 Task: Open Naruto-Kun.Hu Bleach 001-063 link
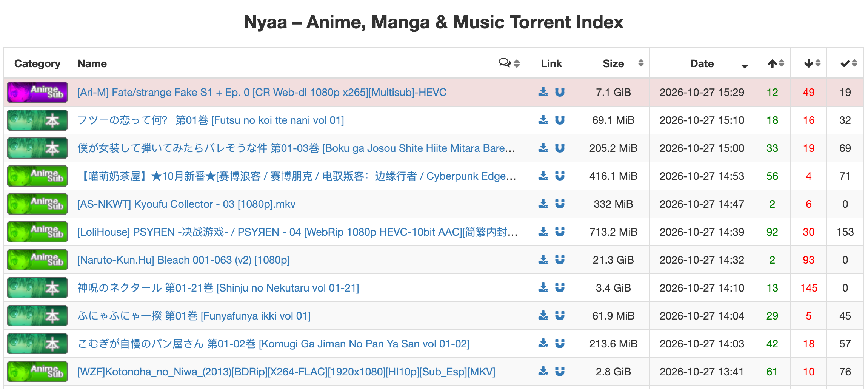coord(183,260)
